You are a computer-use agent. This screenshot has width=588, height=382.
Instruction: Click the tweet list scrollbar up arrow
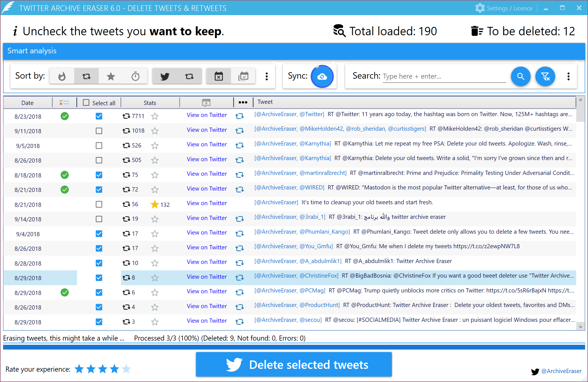click(580, 100)
